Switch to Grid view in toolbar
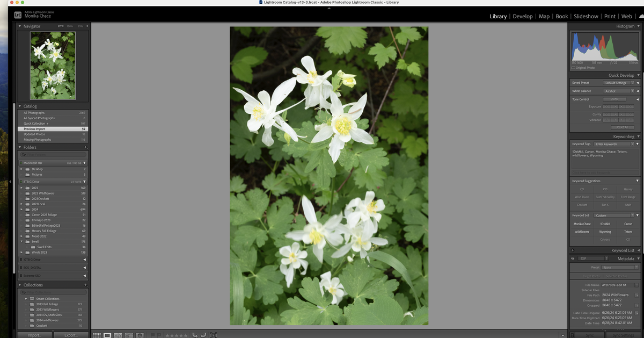 [97, 335]
